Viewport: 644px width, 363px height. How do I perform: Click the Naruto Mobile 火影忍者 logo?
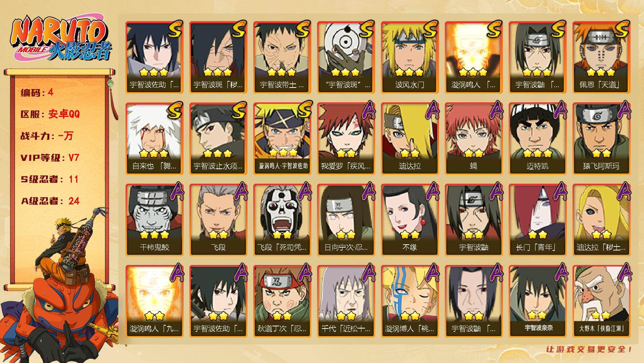[x=60, y=39]
